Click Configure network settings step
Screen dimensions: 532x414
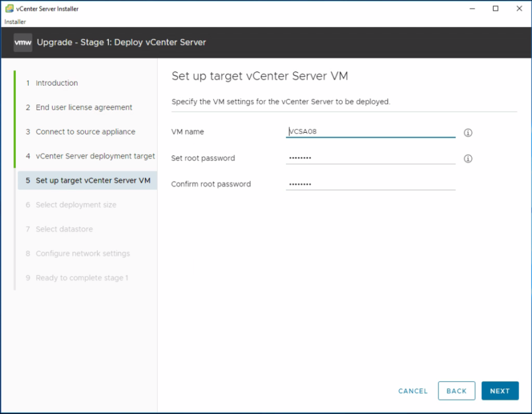pyautogui.click(x=83, y=254)
